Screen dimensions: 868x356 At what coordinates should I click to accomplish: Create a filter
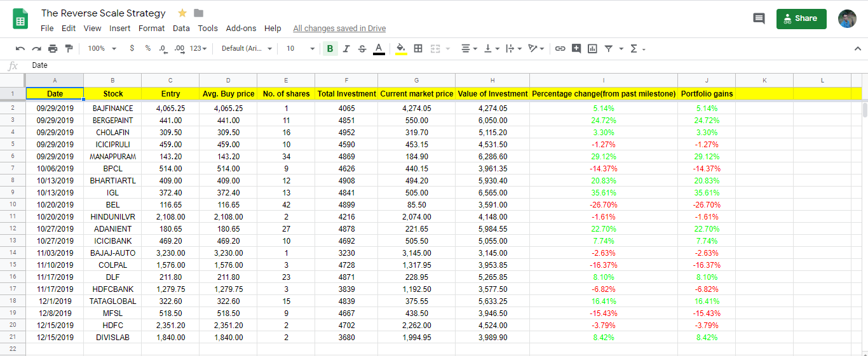tap(609, 48)
